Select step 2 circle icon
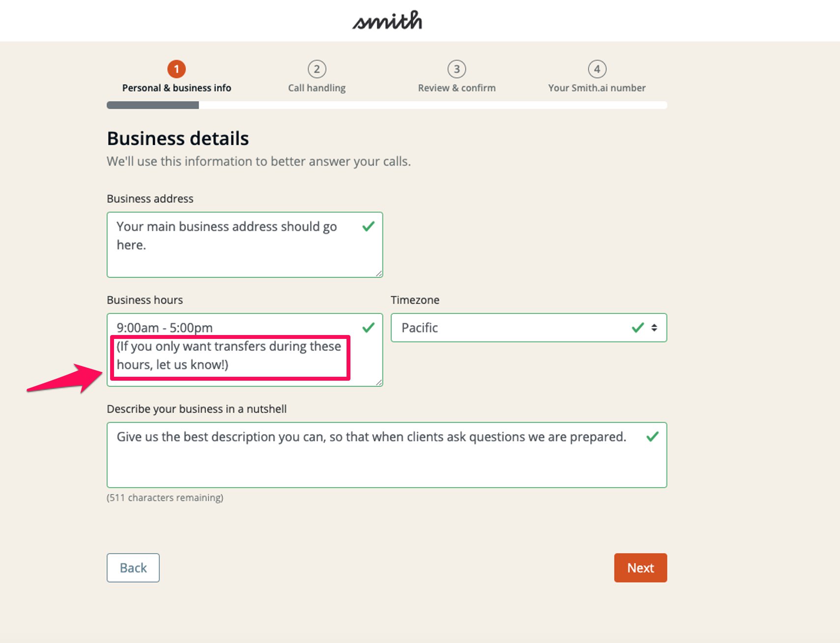The image size is (840, 643). [x=317, y=69]
